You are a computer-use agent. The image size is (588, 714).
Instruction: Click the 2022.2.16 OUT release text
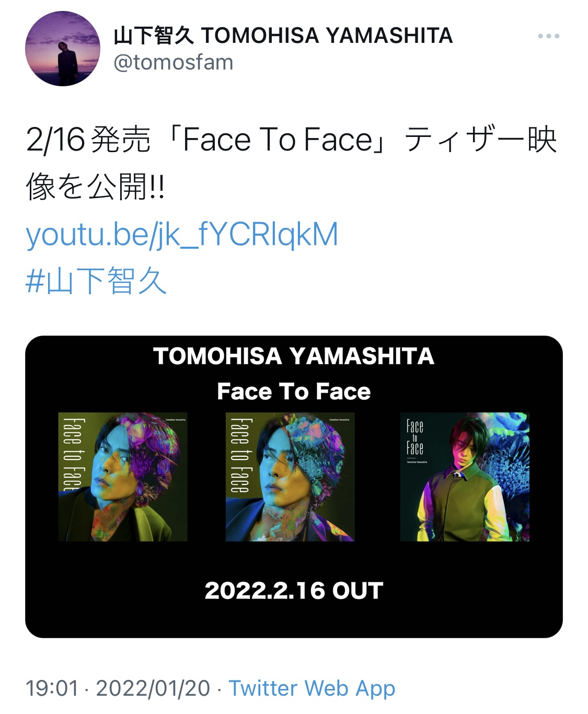[294, 591]
